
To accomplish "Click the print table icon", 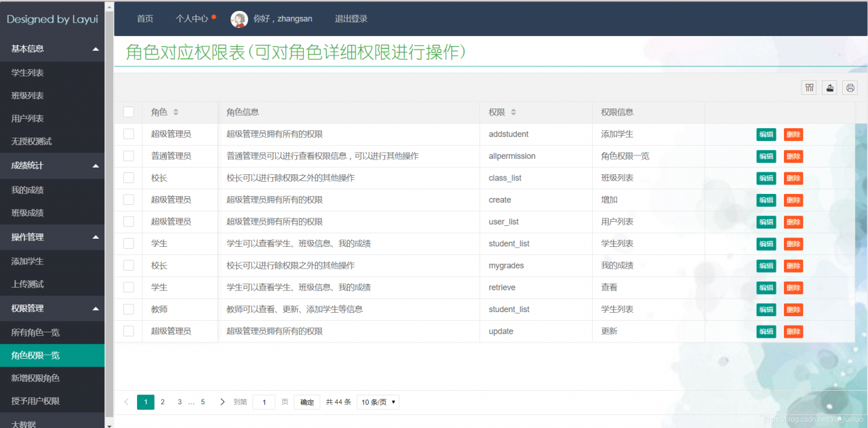I will [848, 87].
